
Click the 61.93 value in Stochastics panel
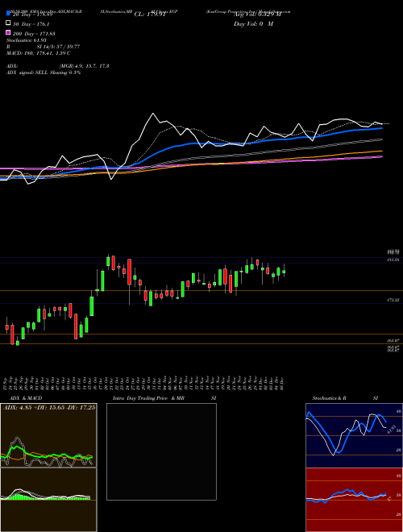pos(391,429)
